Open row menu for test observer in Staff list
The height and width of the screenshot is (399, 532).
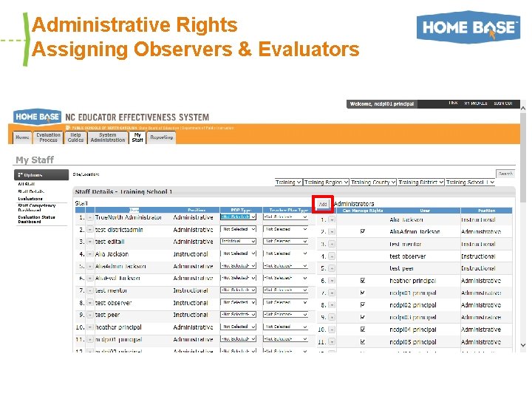point(90,303)
